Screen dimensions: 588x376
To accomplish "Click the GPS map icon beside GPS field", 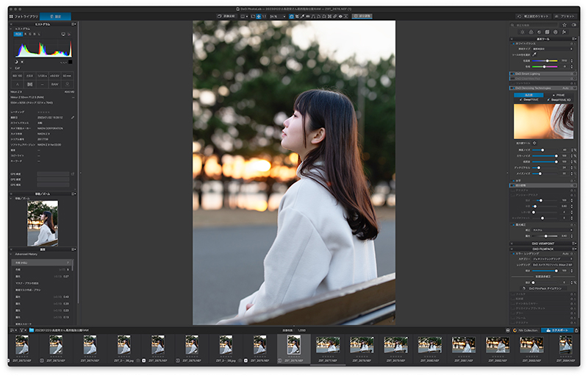I will (x=72, y=174).
